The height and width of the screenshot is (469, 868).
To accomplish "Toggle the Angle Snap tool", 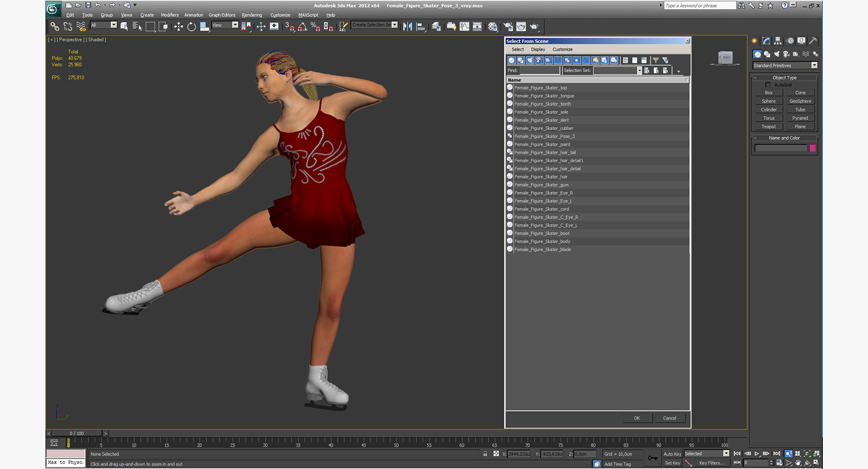I will pyautogui.click(x=301, y=26).
